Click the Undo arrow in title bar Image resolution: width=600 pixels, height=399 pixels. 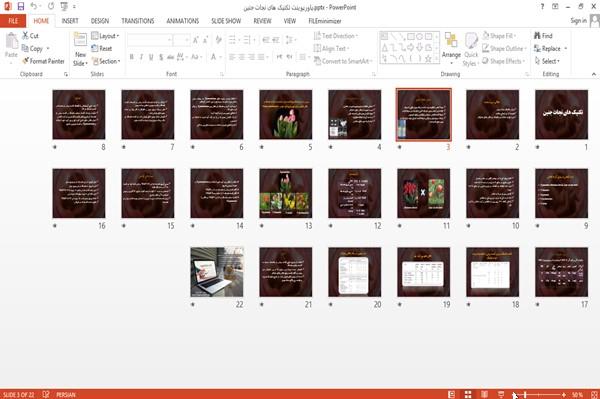[x=34, y=7]
